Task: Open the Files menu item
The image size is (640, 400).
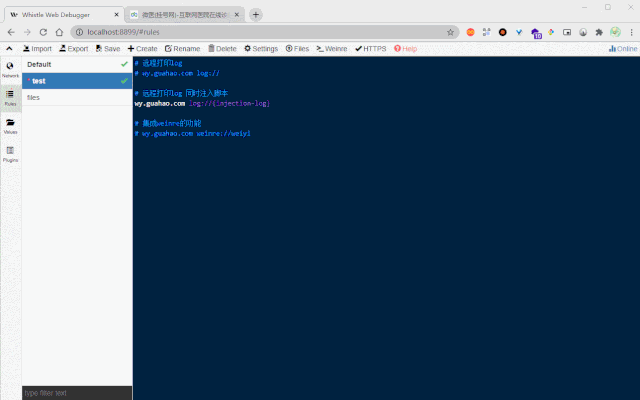Action: point(297,49)
